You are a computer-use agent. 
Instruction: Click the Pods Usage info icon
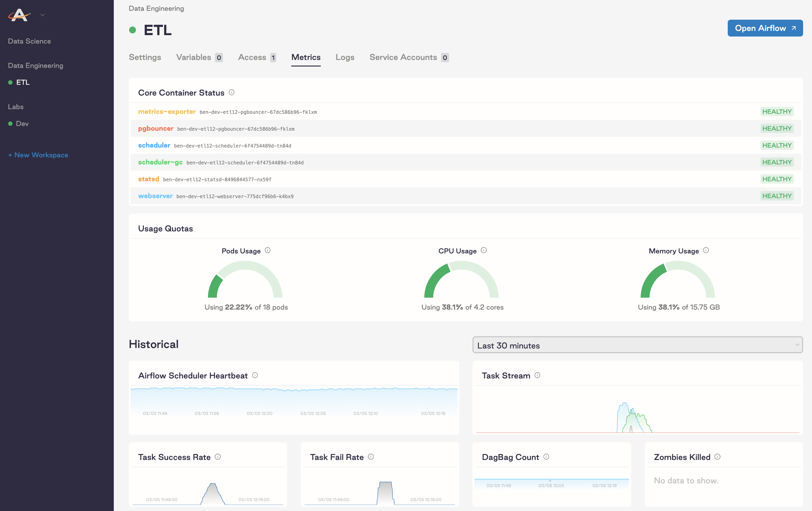pyautogui.click(x=268, y=250)
